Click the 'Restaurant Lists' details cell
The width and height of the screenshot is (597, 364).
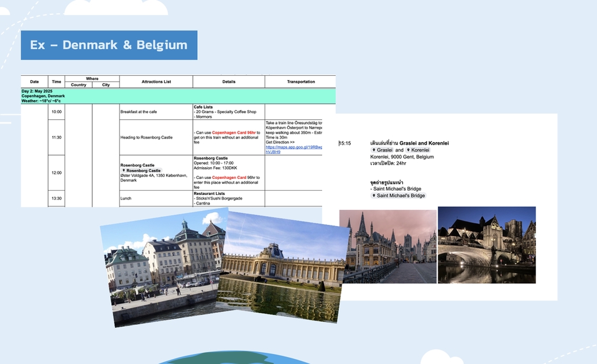(x=229, y=198)
